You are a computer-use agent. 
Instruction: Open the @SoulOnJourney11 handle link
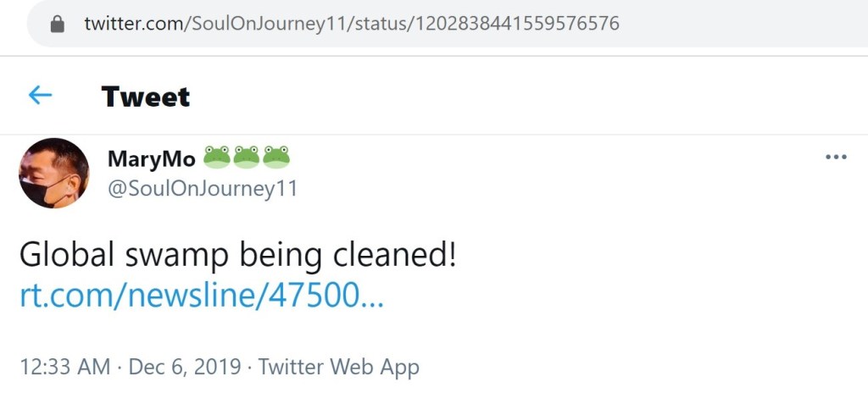tap(203, 188)
